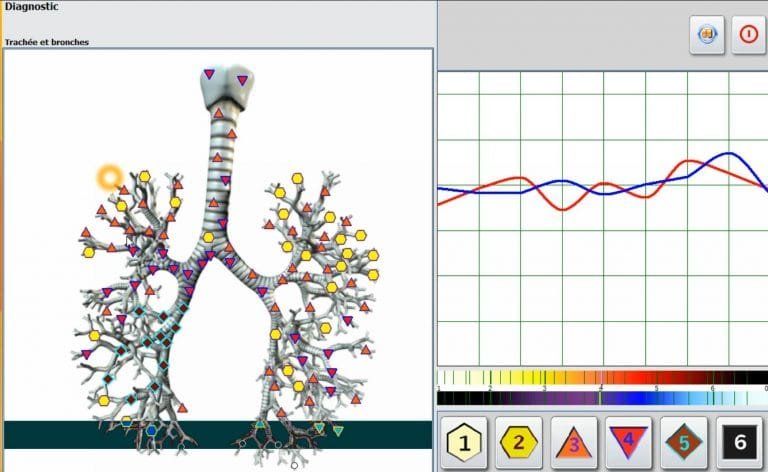Click the left inverted triangle marker on larynx
Viewport: 768px width, 472px height.
pos(208,74)
